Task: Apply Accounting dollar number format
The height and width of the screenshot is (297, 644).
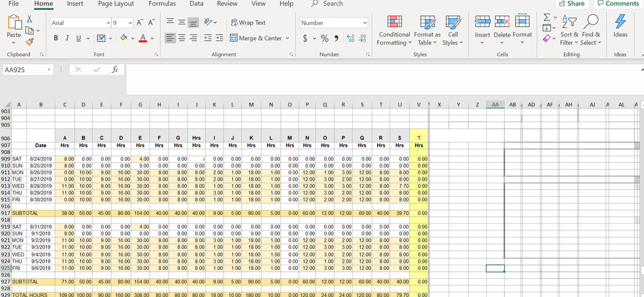Action: [305, 39]
